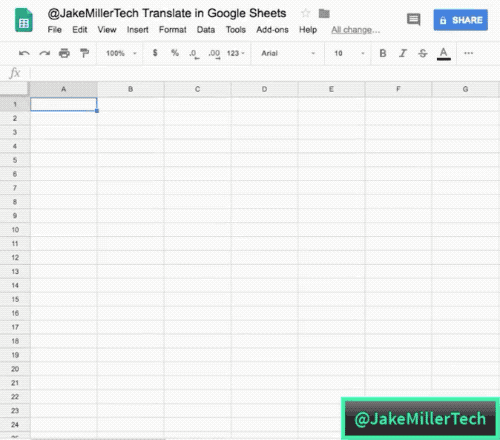This screenshot has height=440, width=500.
Task: Open the View menu
Action: tap(107, 30)
